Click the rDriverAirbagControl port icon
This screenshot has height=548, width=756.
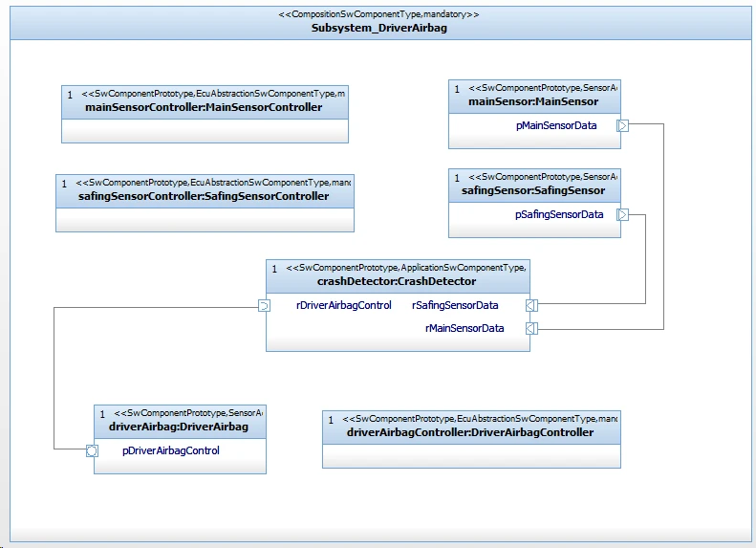click(x=265, y=306)
